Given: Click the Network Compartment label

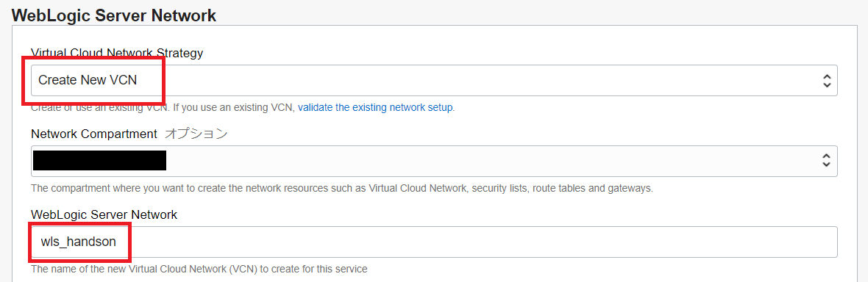Looking at the screenshot, I should [x=94, y=134].
